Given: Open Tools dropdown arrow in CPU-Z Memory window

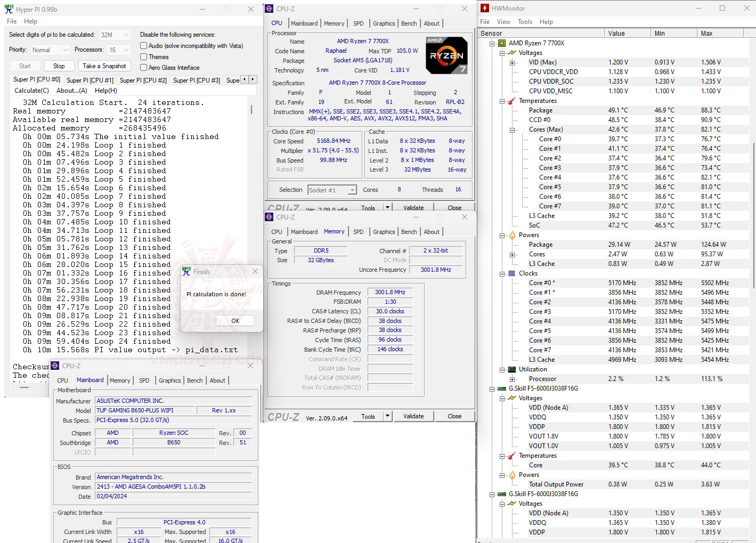Looking at the screenshot, I should pyautogui.click(x=387, y=416).
